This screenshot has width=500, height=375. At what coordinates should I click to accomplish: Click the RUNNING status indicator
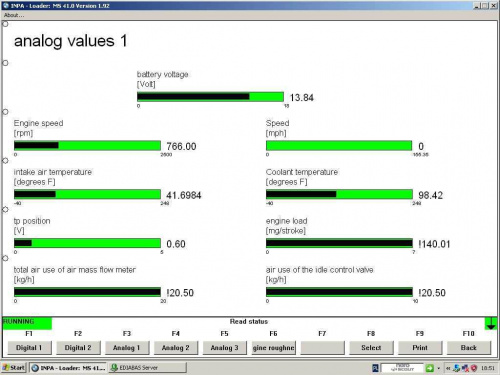click(27, 323)
